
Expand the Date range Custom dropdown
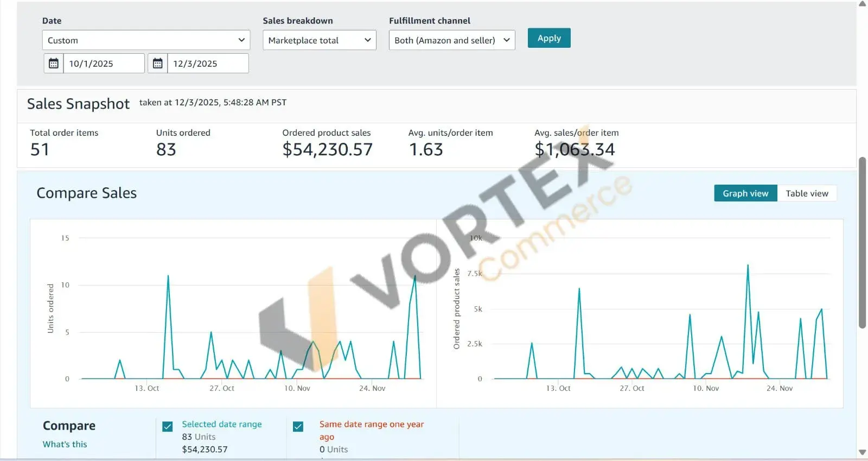[146, 40]
